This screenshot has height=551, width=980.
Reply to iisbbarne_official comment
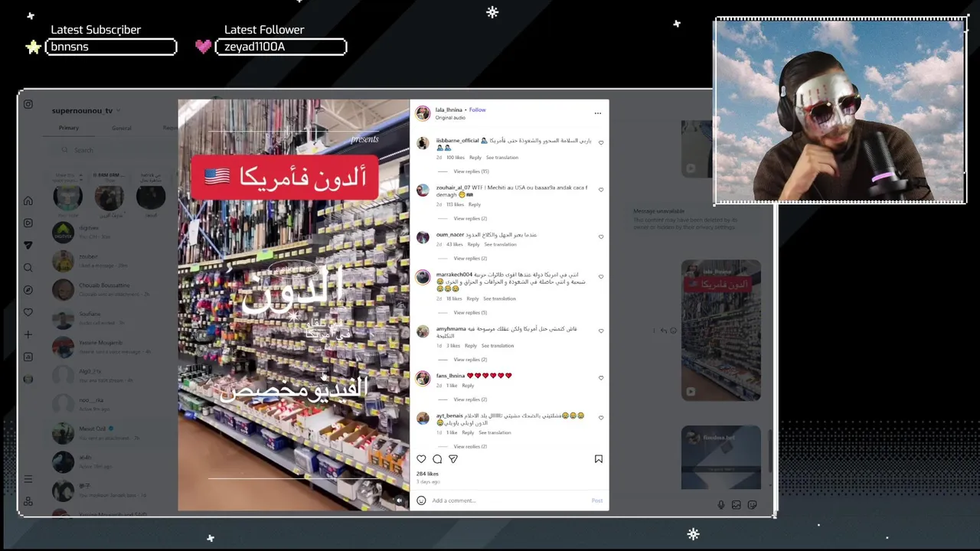point(475,158)
